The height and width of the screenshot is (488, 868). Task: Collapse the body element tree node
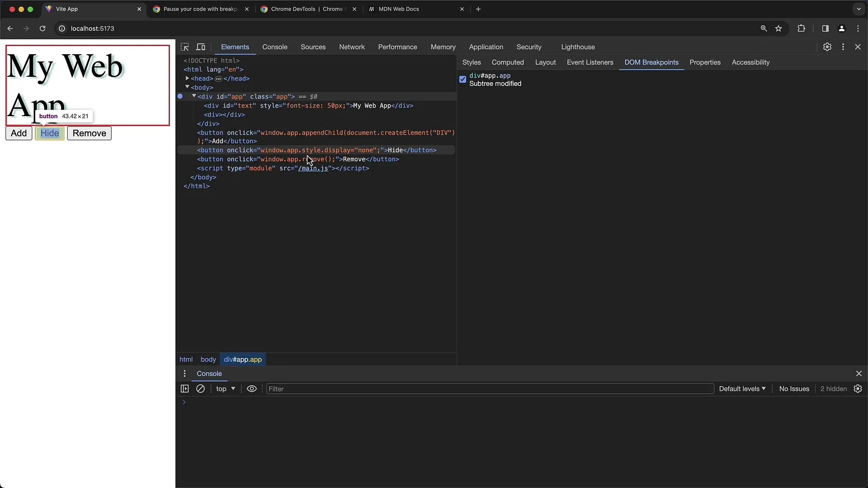[187, 87]
